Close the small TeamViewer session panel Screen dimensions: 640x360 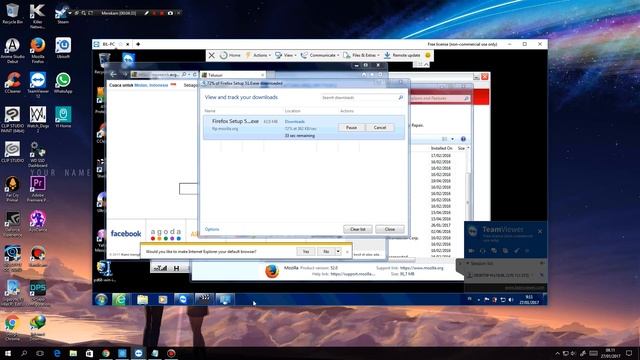pos(540,231)
